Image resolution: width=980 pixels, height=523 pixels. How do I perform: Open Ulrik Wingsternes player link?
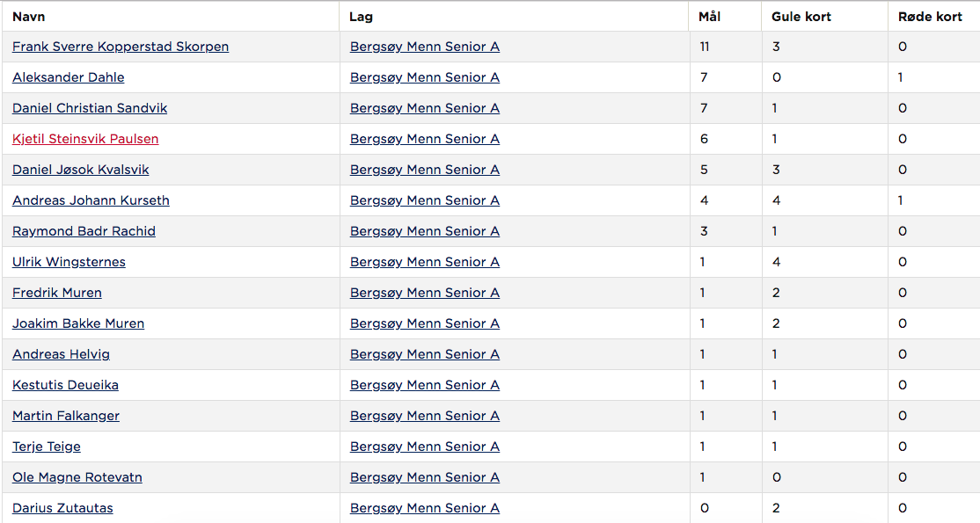[x=69, y=262]
